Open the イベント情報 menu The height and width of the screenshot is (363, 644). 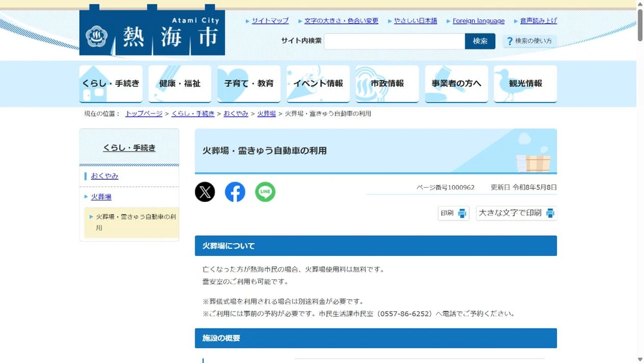(x=318, y=83)
